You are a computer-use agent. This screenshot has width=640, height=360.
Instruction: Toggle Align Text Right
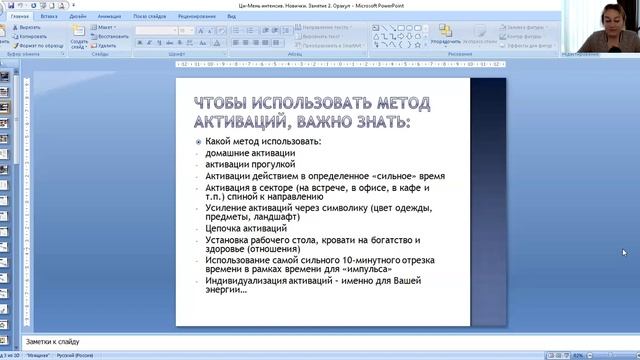256,42
